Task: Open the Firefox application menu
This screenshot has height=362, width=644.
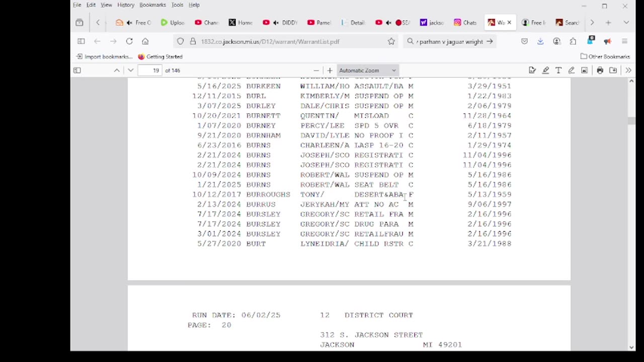Action: tap(624, 42)
